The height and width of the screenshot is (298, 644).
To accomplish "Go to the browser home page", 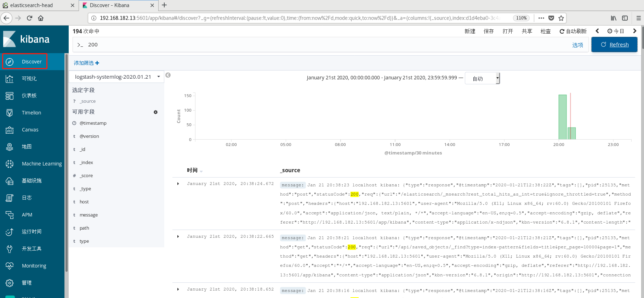I will pos(41,18).
